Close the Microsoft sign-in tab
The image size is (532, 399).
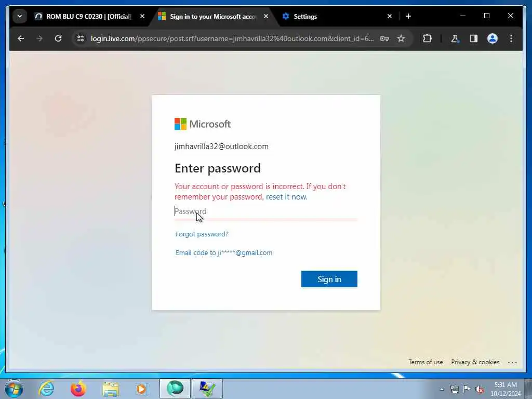coord(266,16)
